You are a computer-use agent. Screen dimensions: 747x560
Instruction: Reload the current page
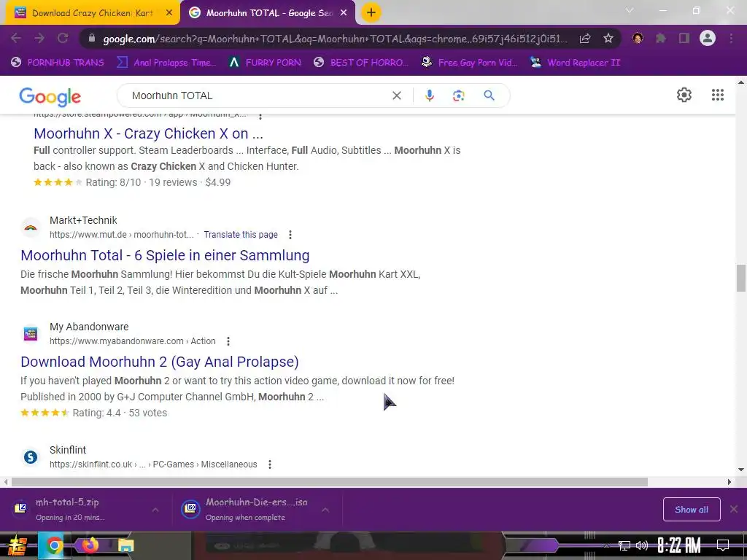pyautogui.click(x=63, y=38)
